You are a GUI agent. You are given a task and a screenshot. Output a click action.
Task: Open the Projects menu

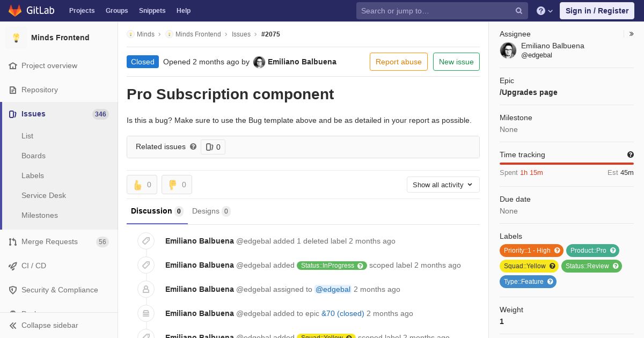tap(82, 11)
